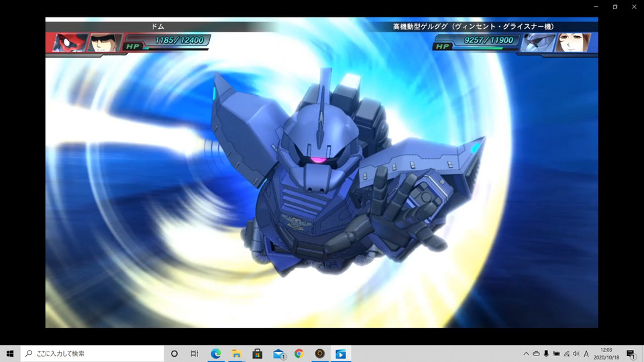The width and height of the screenshot is (644, 362).
Task: Open the Windows Start menu
Action: tap(10, 353)
